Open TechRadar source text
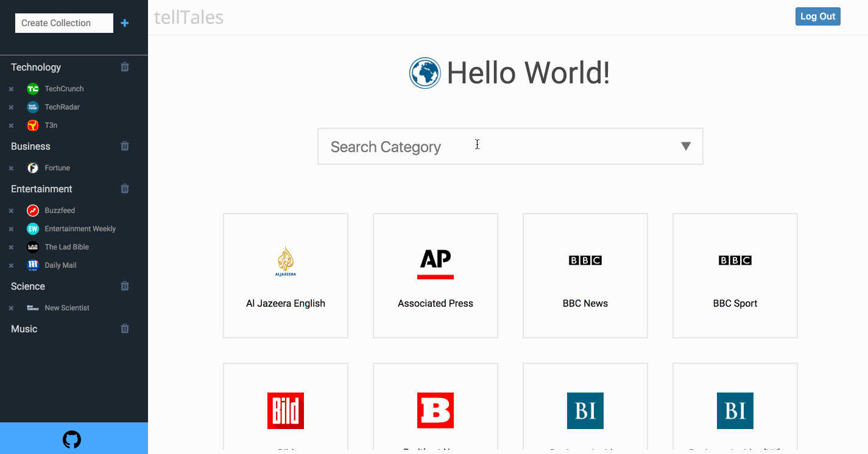This screenshot has width=868, height=454. [62, 107]
